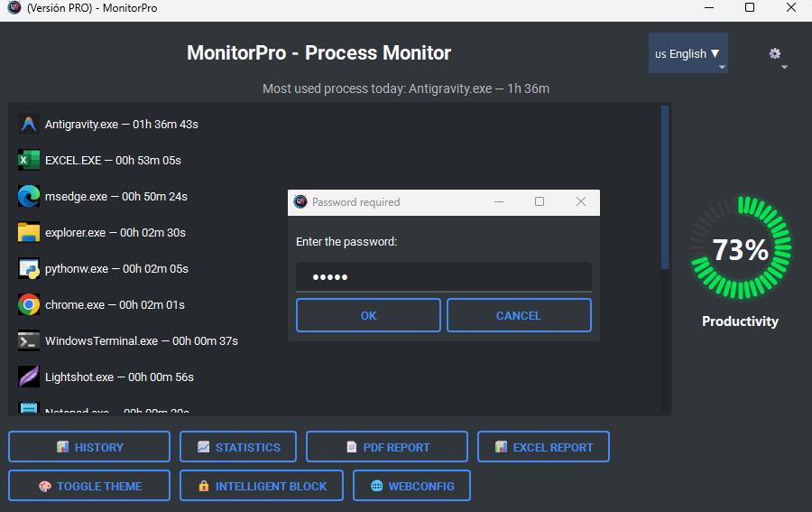The width and height of the screenshot is (812, 512).
Task: Click the 73% productivity gauge
Action: (740, 248)
